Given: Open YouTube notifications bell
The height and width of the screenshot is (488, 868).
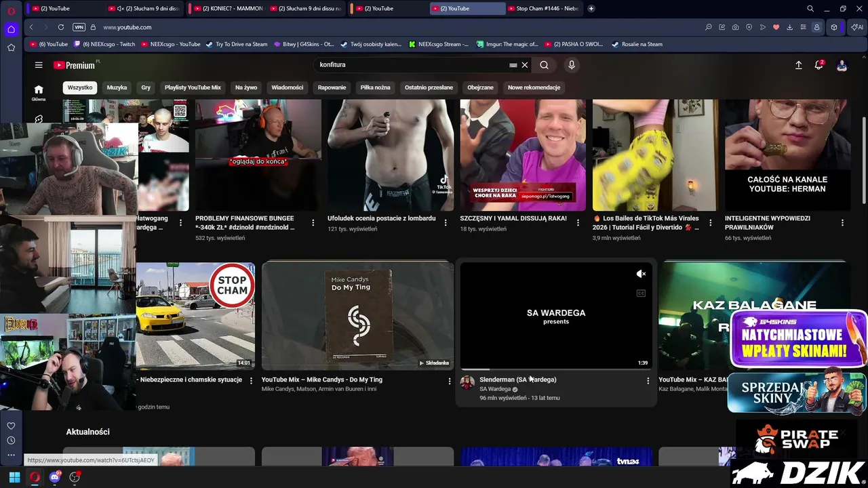Looking at the screenshot, I should point(818,65).
